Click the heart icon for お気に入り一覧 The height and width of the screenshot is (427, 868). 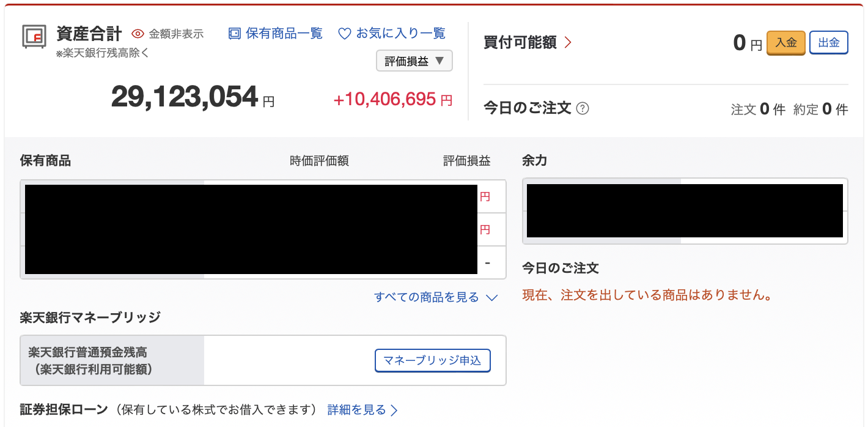click(345, 34)
